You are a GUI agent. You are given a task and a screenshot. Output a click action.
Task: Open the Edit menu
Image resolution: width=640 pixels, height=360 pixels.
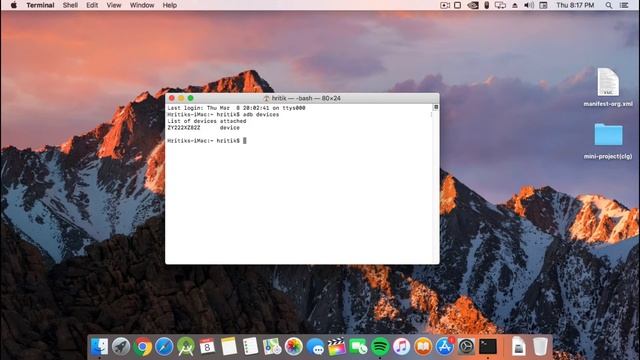click(92, 5)
